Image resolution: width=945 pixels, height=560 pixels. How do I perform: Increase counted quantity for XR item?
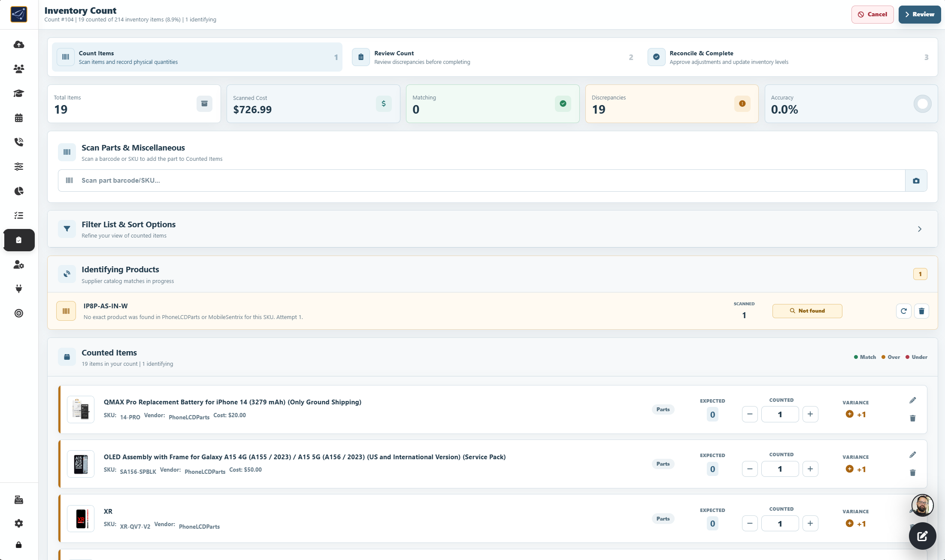[810, 523]
